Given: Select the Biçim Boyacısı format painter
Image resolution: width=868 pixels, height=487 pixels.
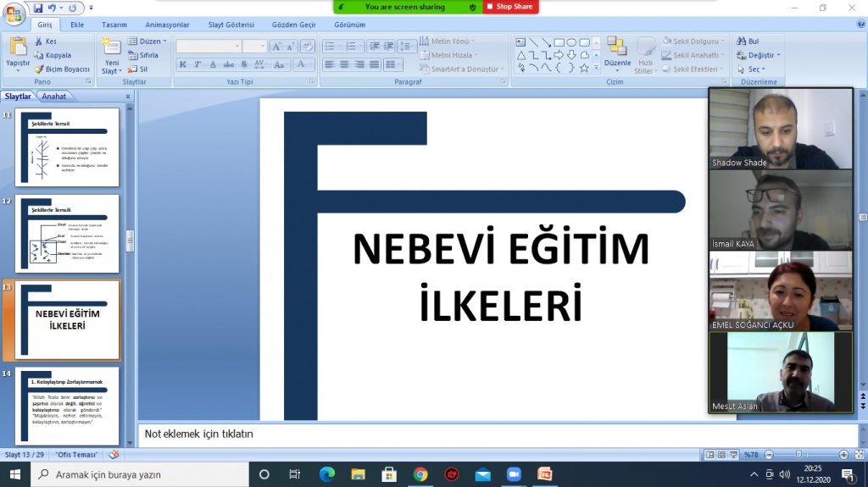Looking at the screenshot, I should click(x=62, y=69).
